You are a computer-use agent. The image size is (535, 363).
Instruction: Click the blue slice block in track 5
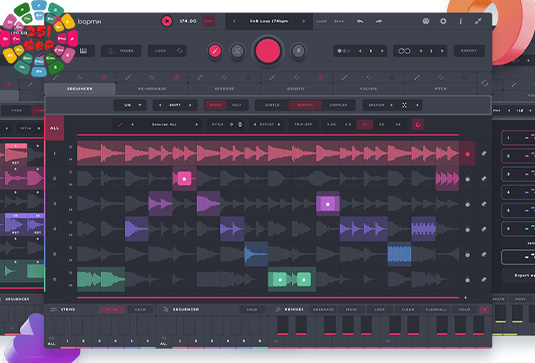pos(399,254)
